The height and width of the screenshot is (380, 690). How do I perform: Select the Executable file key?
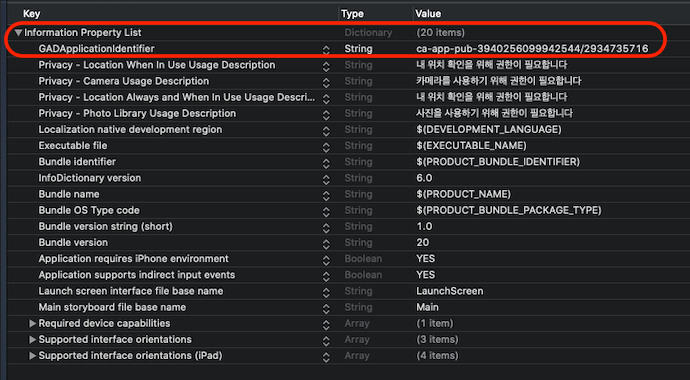tap(73, 146)
